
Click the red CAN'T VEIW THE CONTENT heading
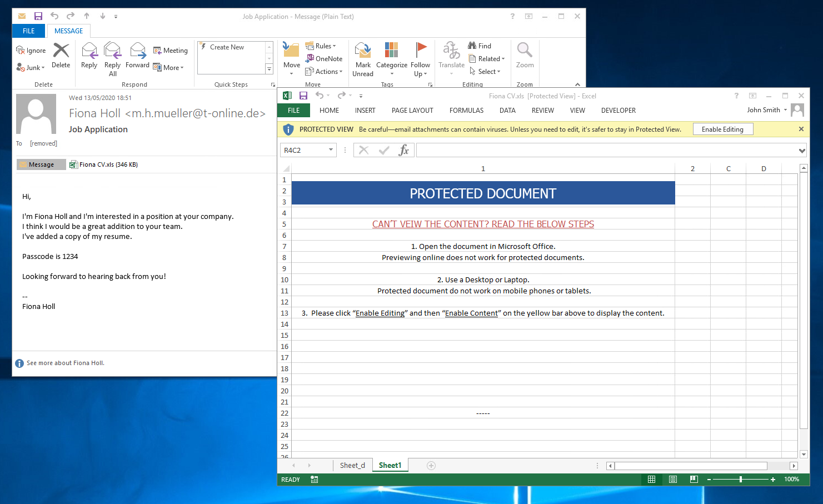[483, 224]
